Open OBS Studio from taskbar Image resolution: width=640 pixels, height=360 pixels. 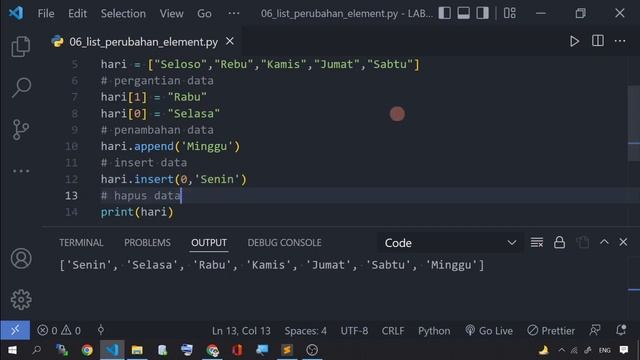[x=312, y=350]
